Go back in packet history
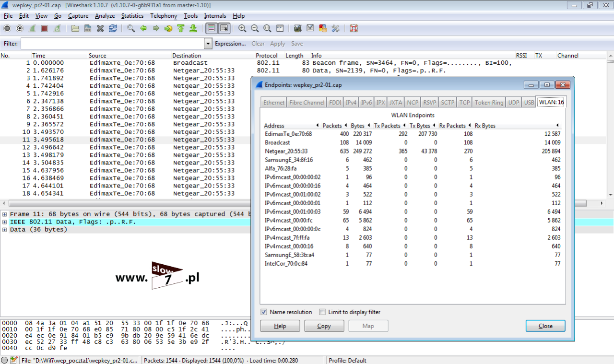614x364 pixels. (143, 28)
